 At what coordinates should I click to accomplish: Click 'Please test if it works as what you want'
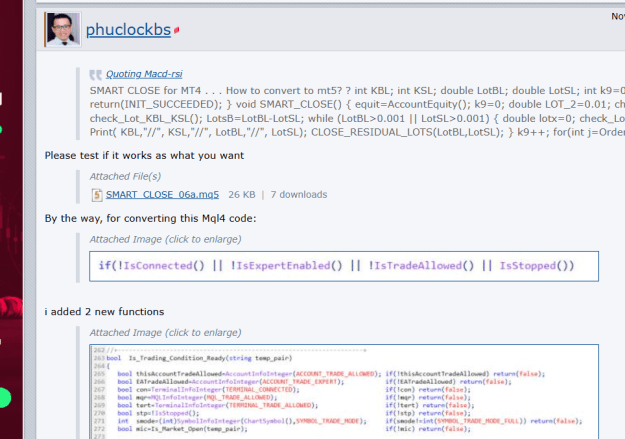tap(144, 156)
